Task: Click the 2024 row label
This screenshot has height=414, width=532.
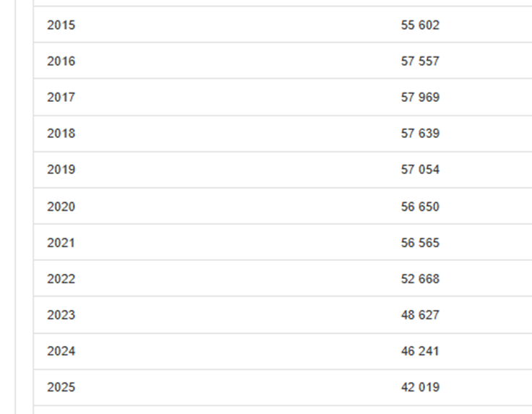Action: pyautogui.click(x=61, y=351)
